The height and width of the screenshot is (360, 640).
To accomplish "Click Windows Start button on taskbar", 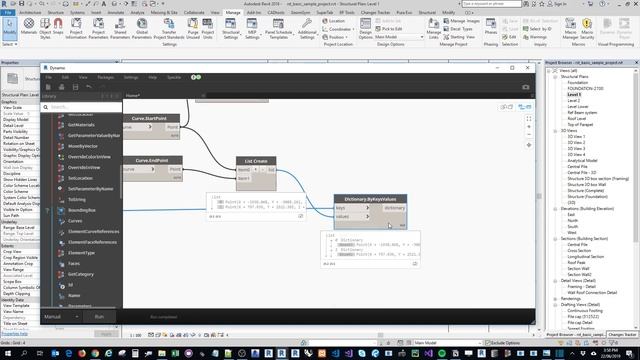I will click(8, 353).
